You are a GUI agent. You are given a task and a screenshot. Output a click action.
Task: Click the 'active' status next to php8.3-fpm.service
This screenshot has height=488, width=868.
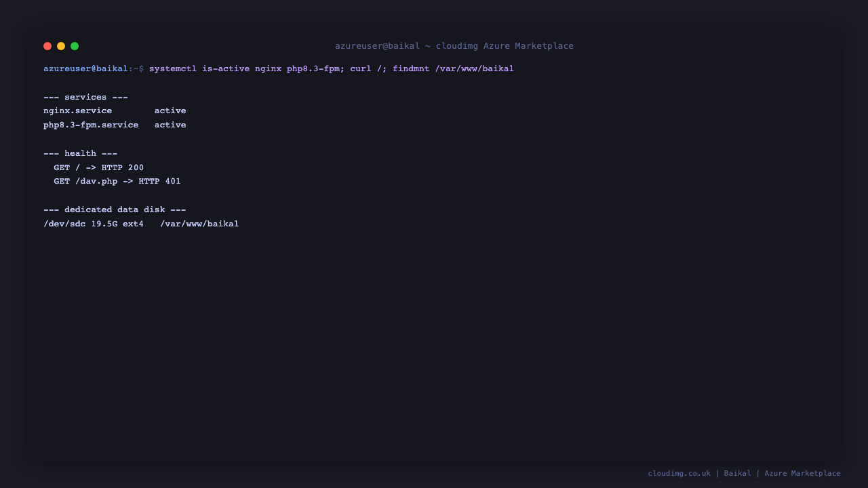pyautogui.click(x=170, y=125)
